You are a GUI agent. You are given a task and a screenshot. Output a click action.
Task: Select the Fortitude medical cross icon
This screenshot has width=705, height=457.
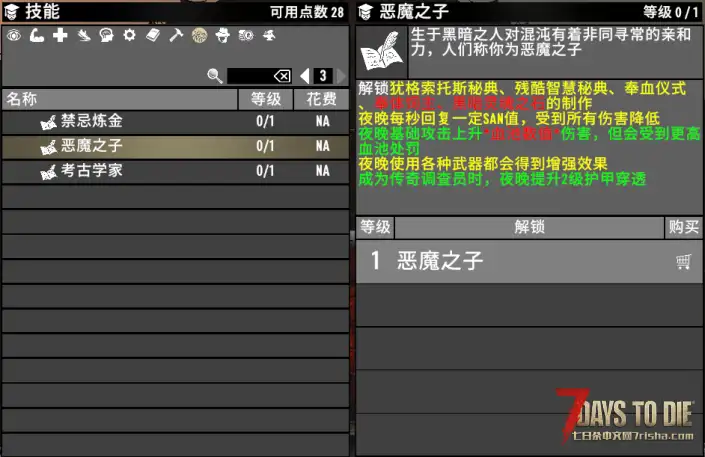(60, 35)
